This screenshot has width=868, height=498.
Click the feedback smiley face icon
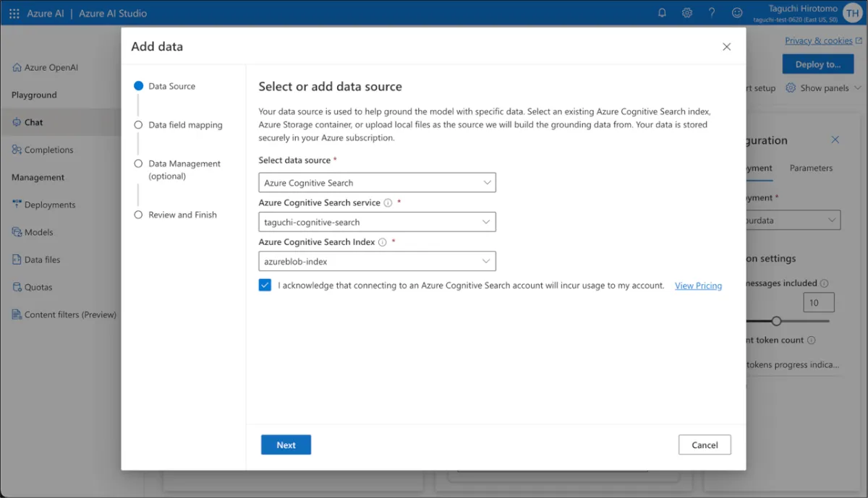[737, 13]
